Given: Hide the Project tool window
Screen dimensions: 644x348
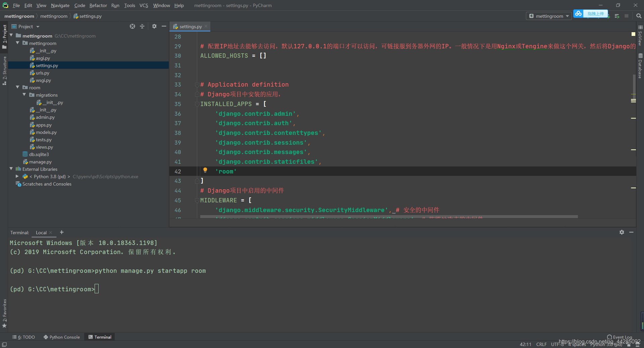Looking at the screenshot, I should 164,26.
